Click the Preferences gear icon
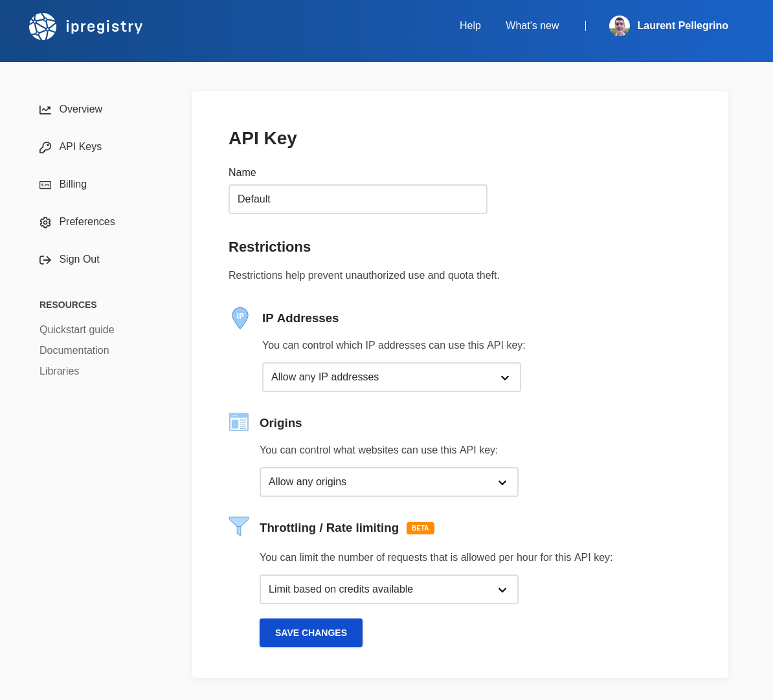Image resolution: width=773 pixels, height=700 pixels. click(45, 223)
